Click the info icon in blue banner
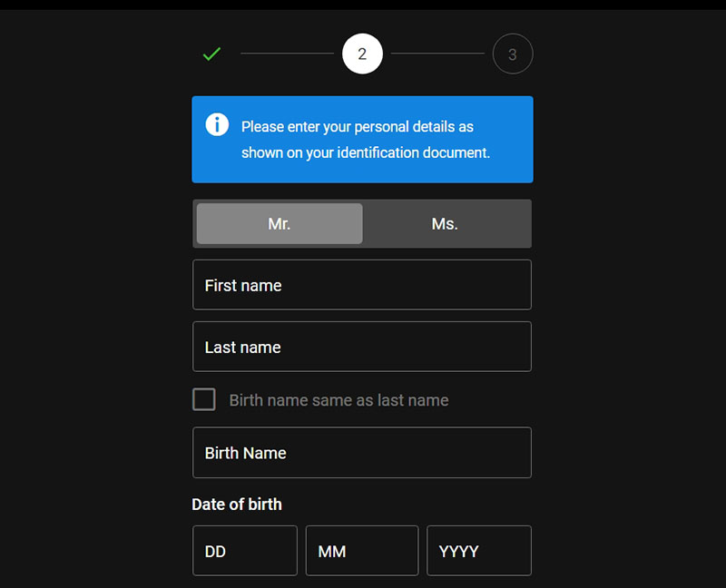This screenshot has height=588, width=726. [217, 124]
